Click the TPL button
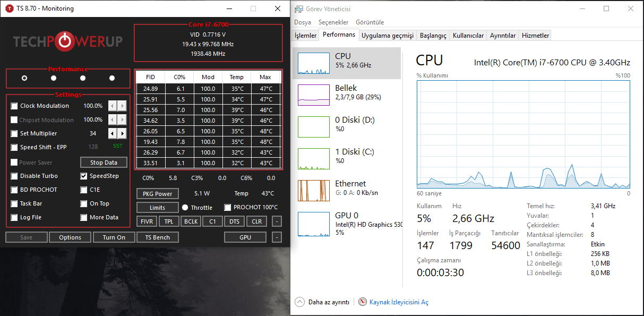 coord(168,221)
